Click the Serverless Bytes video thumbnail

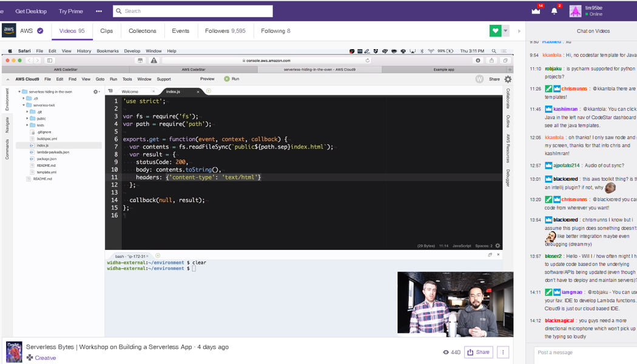point(14,352)
